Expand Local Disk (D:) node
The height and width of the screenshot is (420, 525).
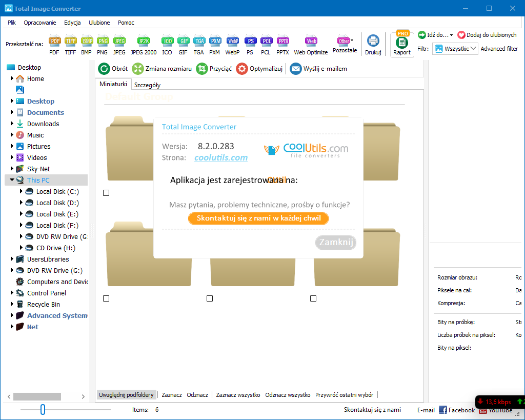(21, 203)
